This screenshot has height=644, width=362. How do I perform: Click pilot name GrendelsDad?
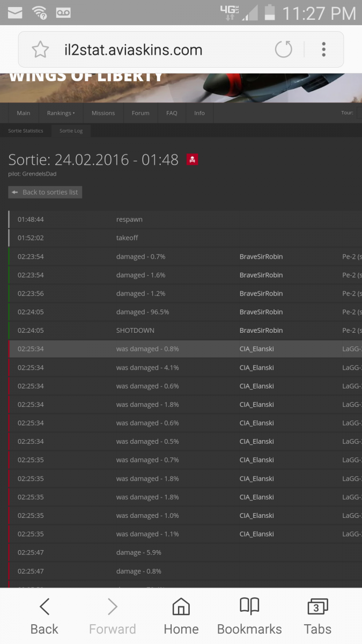tap(40, 174)
